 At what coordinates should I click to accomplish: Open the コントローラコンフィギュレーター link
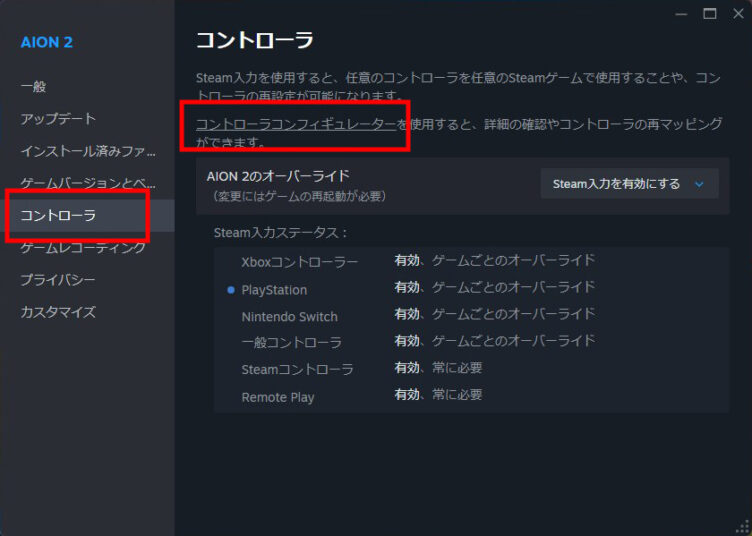[x=296, y=124]
